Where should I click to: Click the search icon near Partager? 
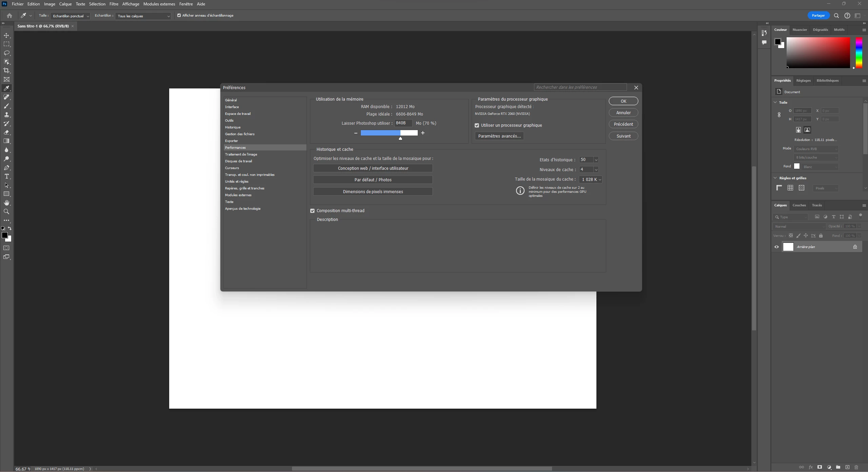click(x=836, y=16)
